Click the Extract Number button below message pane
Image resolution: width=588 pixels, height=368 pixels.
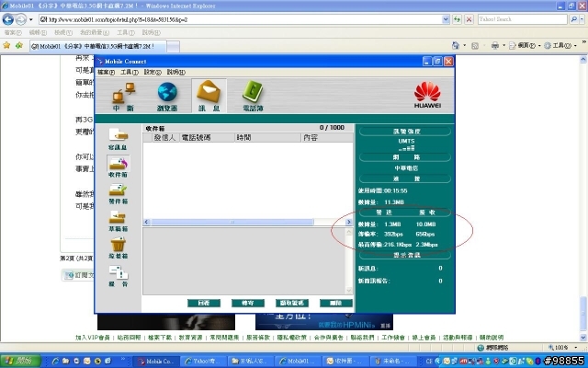pyautogui.click(x=292, y=303)
